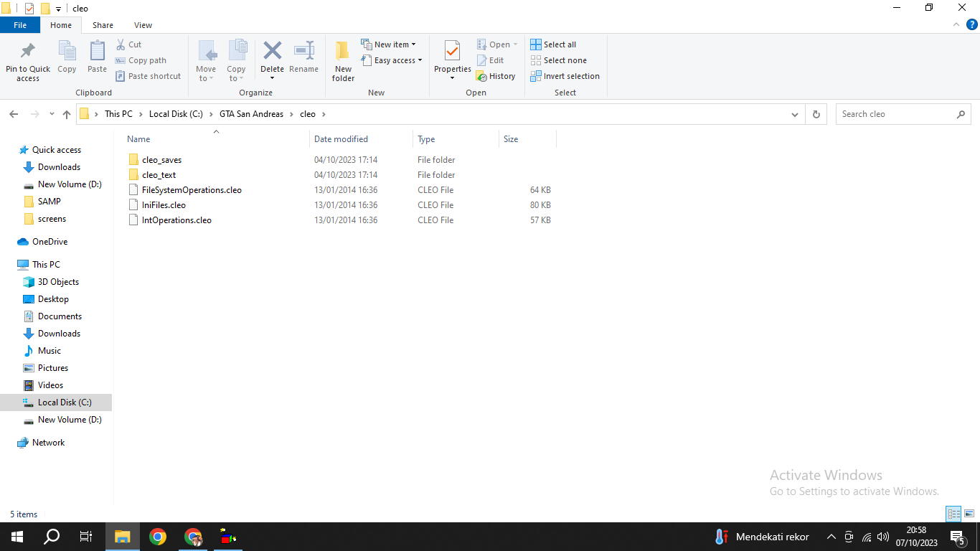
Task: Open SAMP folder in navigation pane
Action: point(50,202)
